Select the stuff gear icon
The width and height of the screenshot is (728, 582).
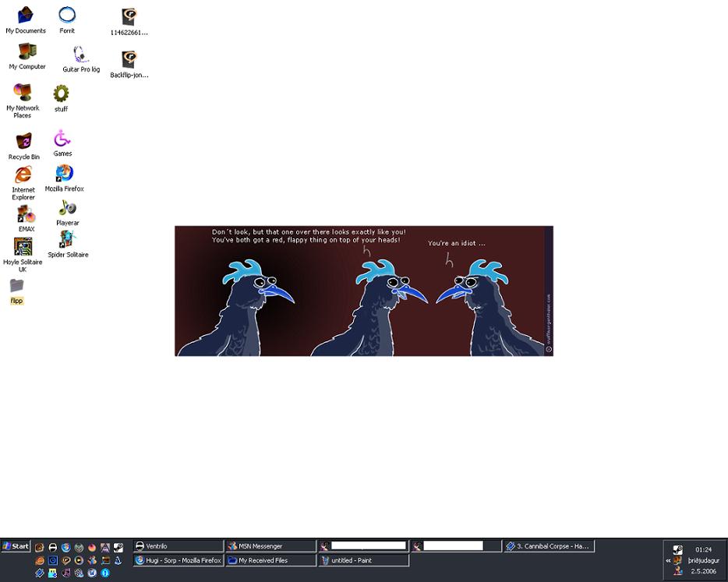(x=61, y=98)
